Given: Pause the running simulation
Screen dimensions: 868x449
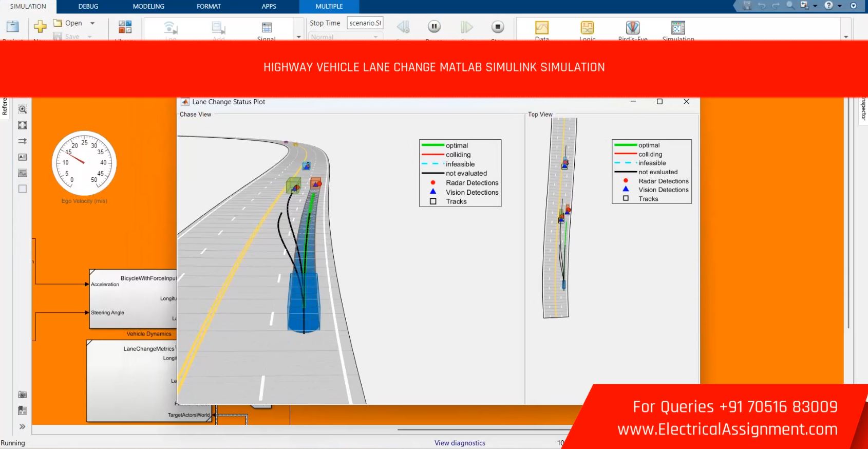Looking at the screenshot, I should [x=434, y=27].
